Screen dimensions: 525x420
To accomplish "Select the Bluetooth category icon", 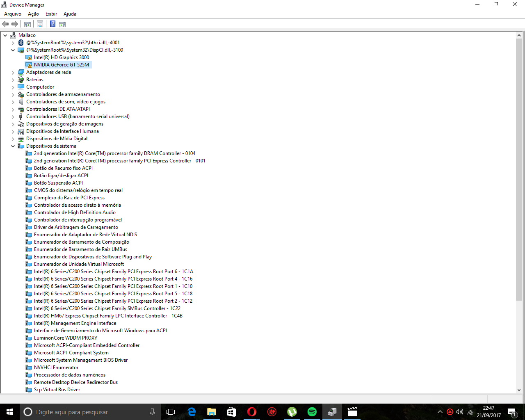I will 21,43.
